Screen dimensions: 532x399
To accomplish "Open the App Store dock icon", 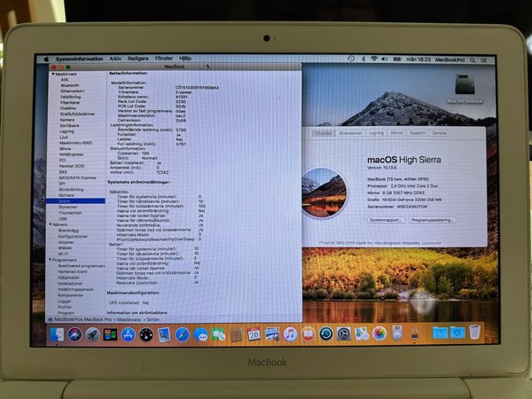I will click(129, 334).
